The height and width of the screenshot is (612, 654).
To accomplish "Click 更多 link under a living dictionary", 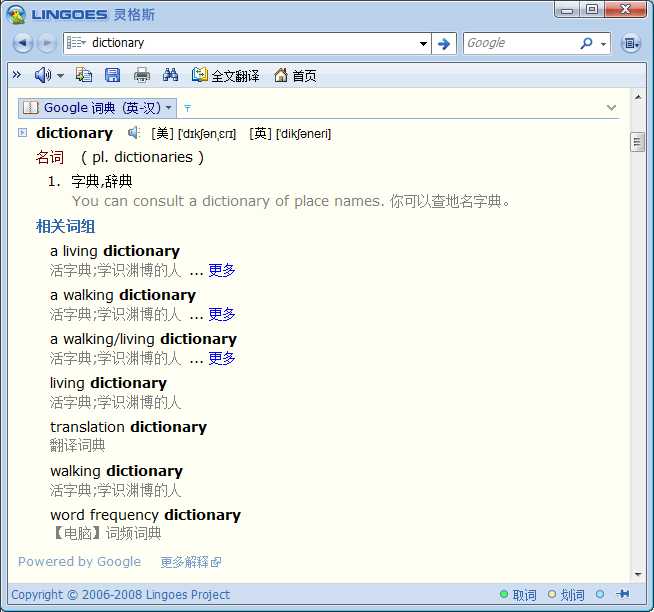I will 222,270.
